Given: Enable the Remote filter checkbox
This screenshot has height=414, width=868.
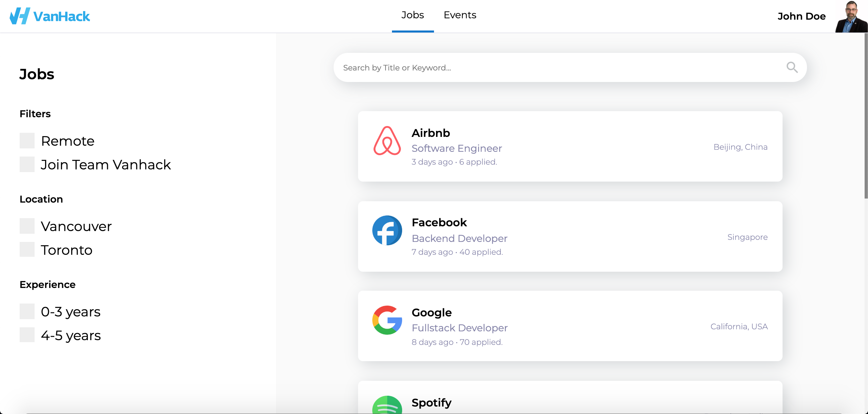Looking at the screenshot, I should [x=27, y=141].
